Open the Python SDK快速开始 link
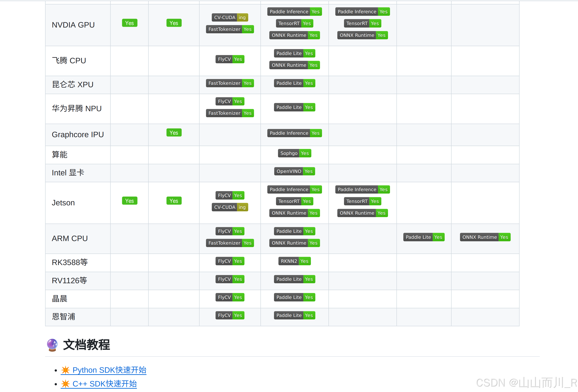 [104, 370]
